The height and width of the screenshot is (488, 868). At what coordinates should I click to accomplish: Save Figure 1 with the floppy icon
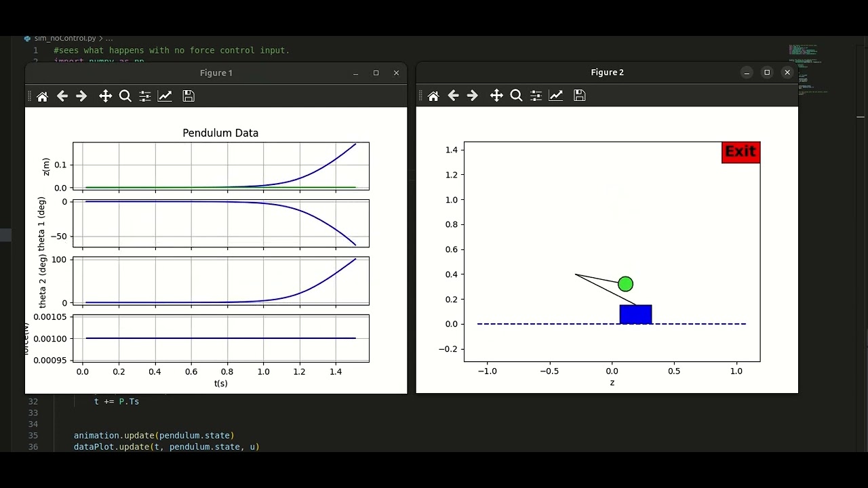tap(189, 96)
